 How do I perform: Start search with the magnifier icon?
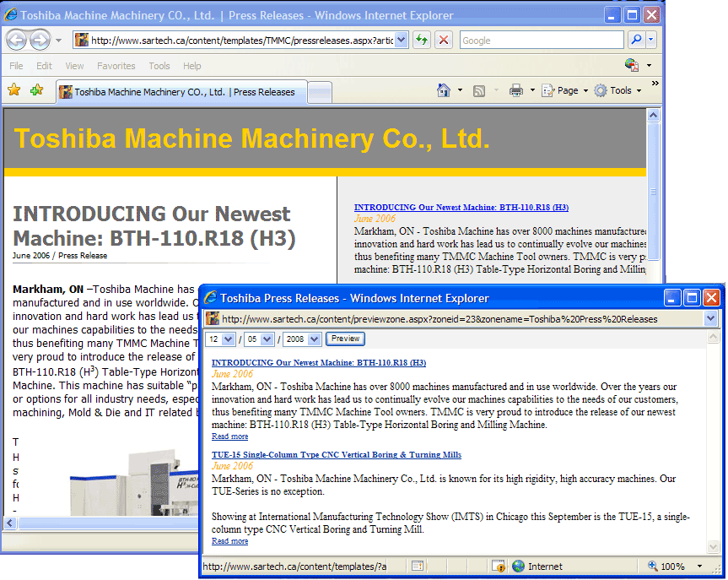click(x=636, y=40)
